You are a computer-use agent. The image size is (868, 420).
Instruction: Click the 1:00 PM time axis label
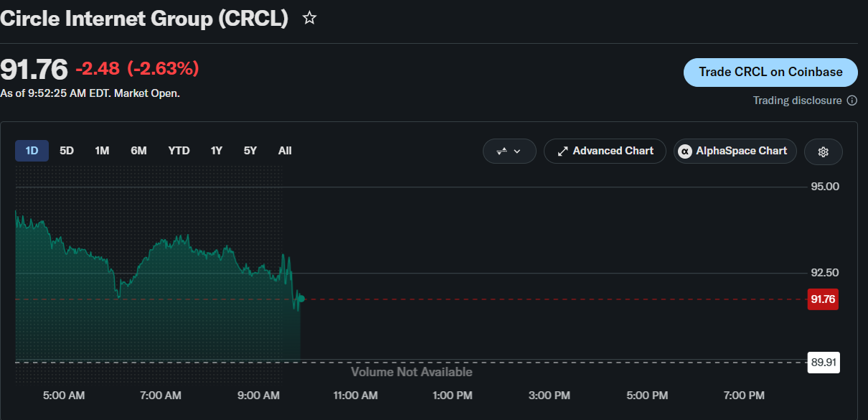coord(453,396)
